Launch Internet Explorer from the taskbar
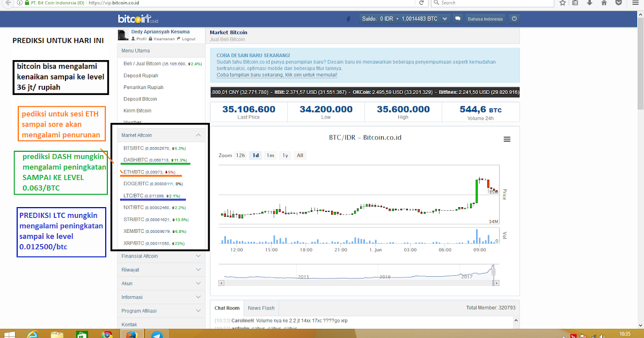This screenshot has height=338, width=644. (x=33, y=335)
